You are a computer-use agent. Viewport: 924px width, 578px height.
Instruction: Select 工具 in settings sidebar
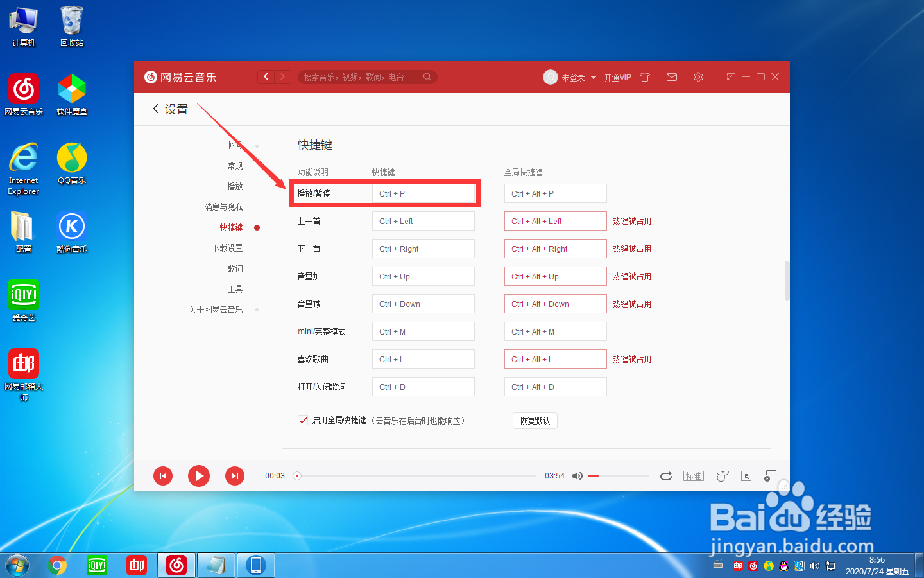235,289
